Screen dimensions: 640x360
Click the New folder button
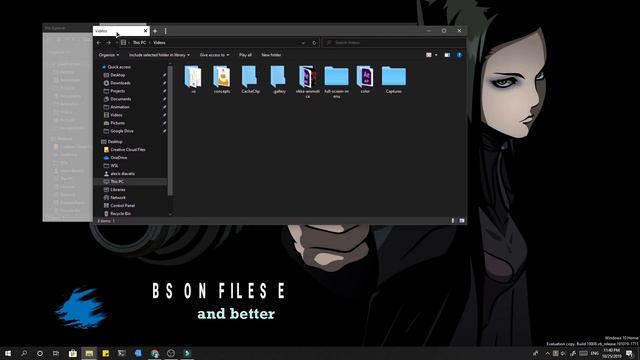(x=271, y=55)
